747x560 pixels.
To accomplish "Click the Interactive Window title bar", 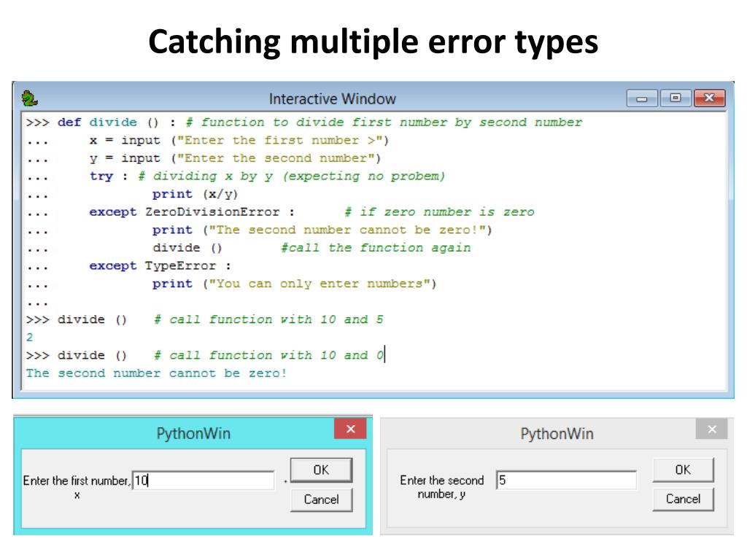I will coord(333,98).
